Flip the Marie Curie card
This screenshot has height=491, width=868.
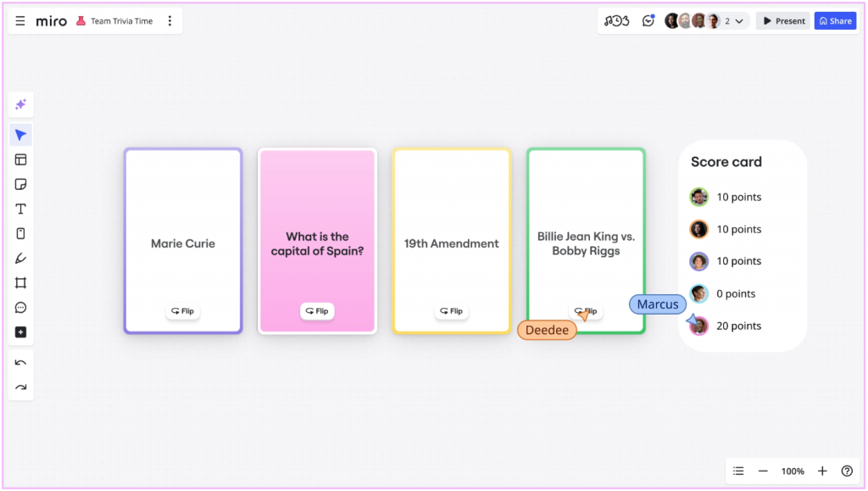click(x=182, y=311)
